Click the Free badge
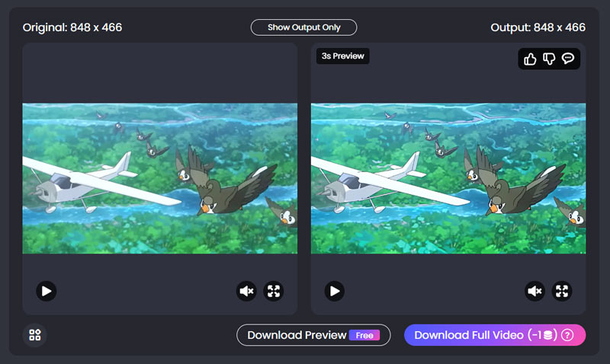The image size is (610, 364). (x=364, y=335)
